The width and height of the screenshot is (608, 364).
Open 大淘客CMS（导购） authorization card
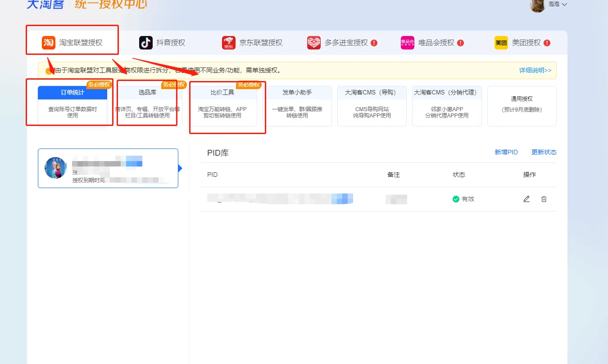pyautogui.click(x=372, y=106)
